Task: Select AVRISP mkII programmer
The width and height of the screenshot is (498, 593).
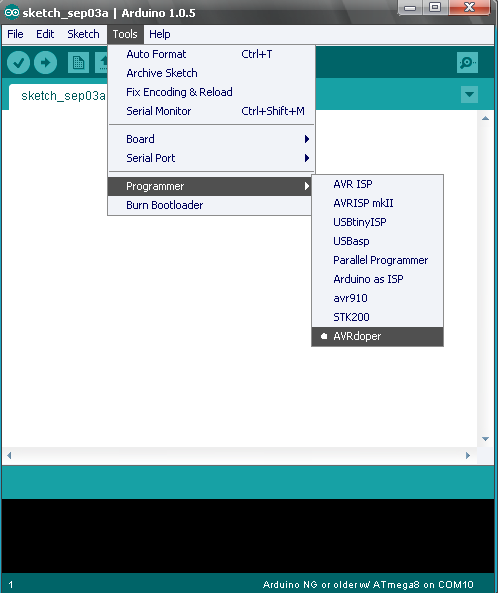Action: tap(377, 203)
